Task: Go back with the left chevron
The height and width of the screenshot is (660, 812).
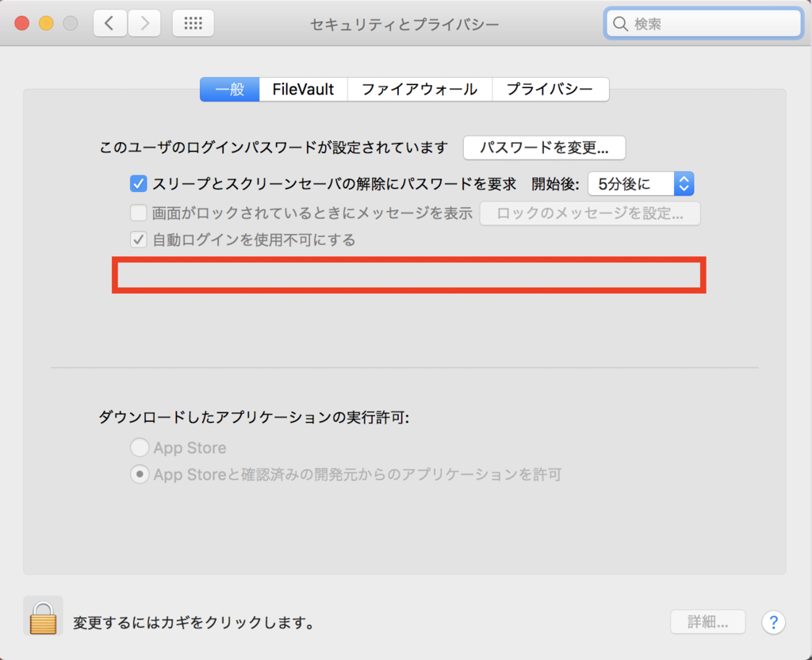Action: pos(109,23)
